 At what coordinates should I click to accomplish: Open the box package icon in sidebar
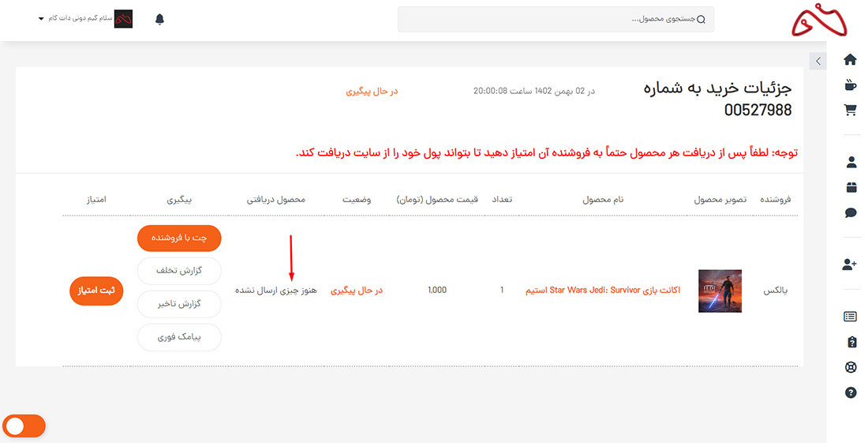[x=851, y=188]
